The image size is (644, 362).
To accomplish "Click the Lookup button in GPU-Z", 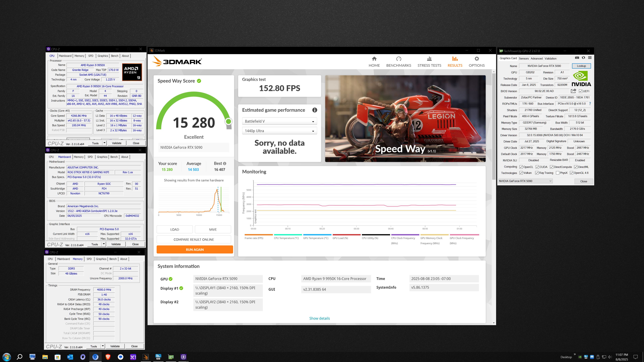I will pos(581,66).
